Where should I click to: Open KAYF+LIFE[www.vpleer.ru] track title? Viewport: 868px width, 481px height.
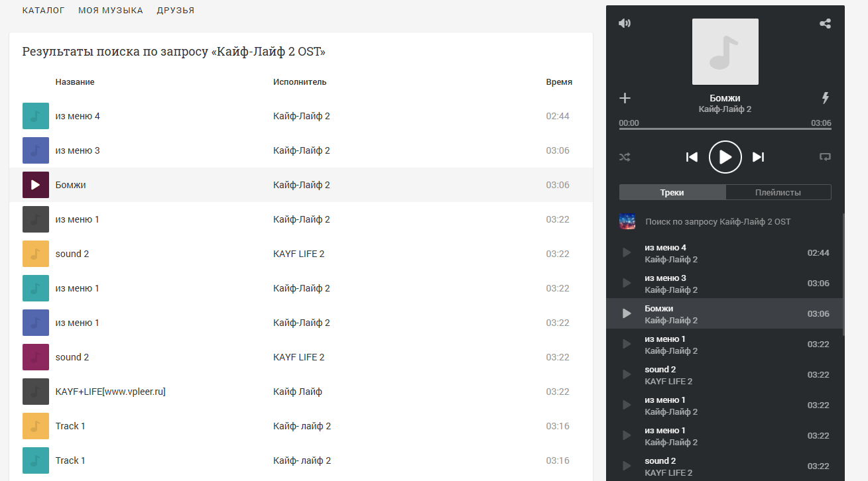click(x=111, y=392)
